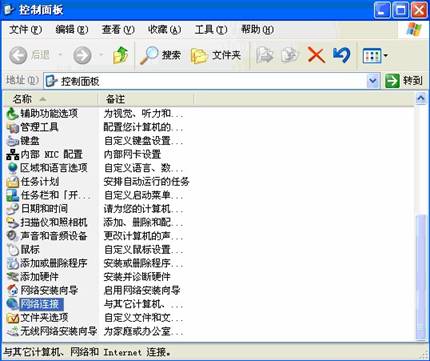Image resolution: width=430 pixels, height=361 pixels.
Task: Sort by the 名称 column header
Action: (51, 99)
